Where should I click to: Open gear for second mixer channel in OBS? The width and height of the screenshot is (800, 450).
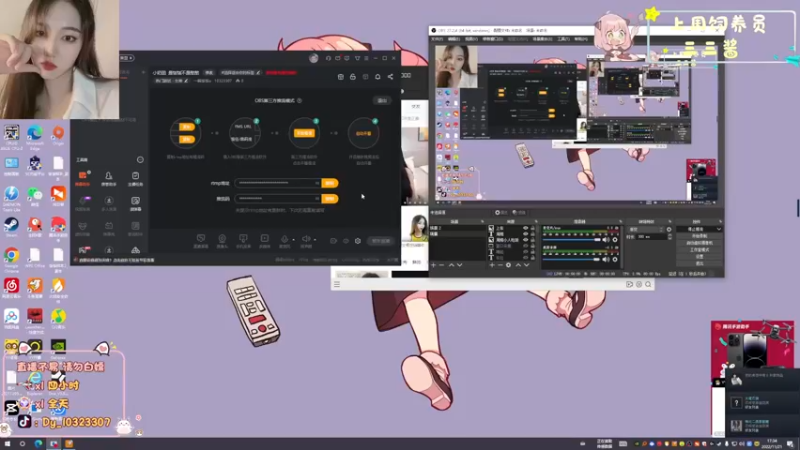coord(615,259)
